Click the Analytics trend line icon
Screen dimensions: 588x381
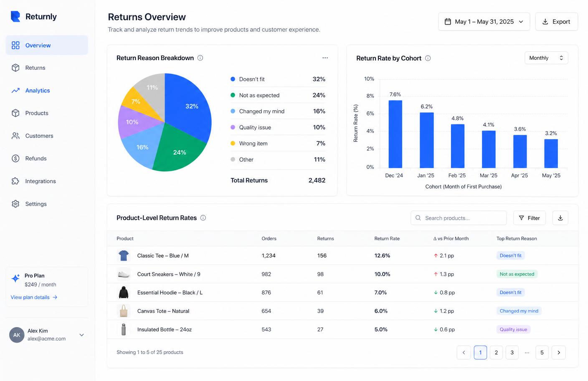(x=15, y=90)
